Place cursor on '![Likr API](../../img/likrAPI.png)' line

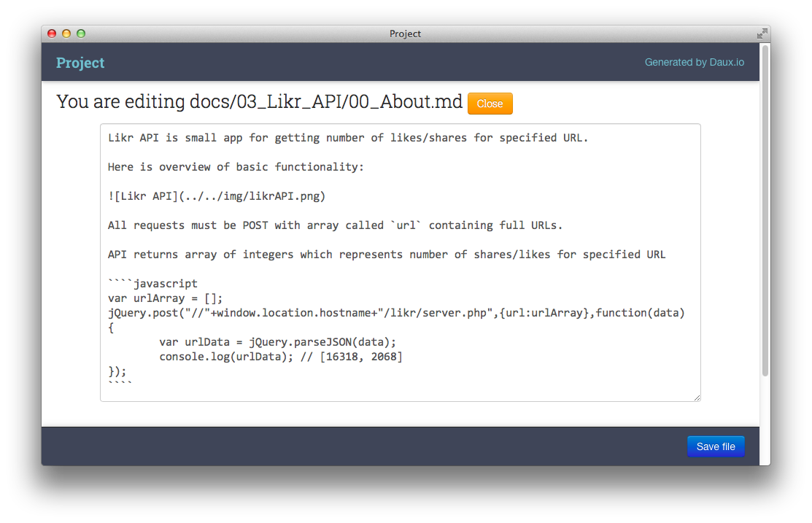(x=217, y=196)
